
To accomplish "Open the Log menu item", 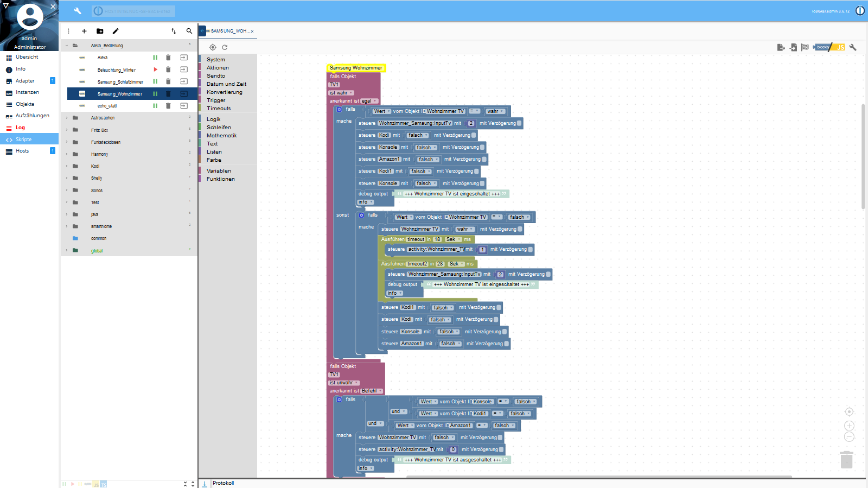I will click(29, 128).
